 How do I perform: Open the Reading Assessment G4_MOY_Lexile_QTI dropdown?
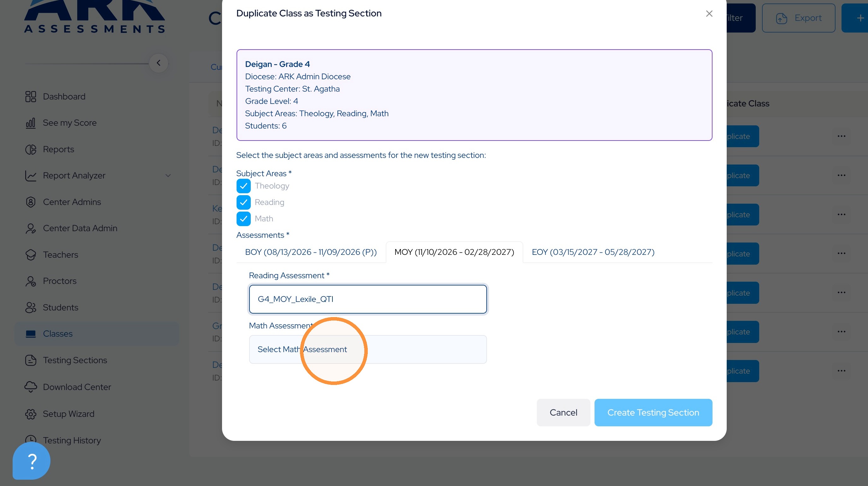368,299
